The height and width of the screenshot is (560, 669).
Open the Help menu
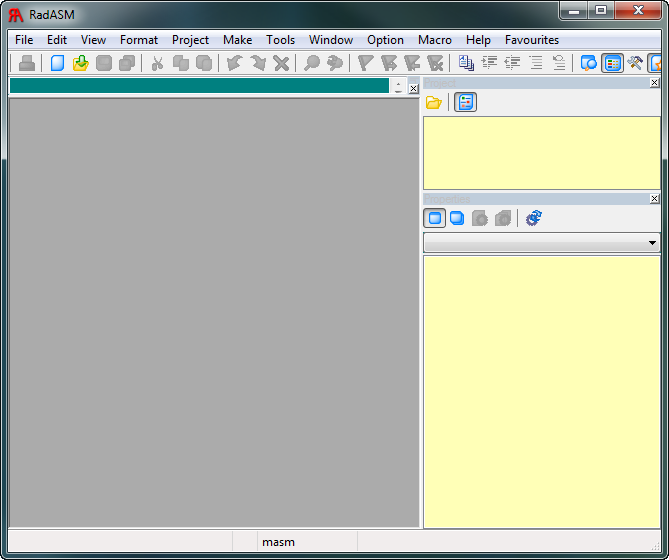478,40
